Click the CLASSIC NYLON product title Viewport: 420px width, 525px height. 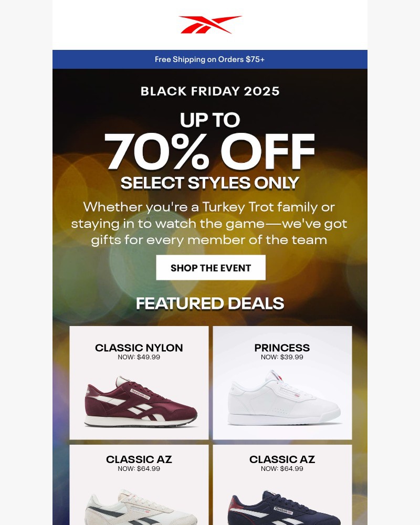[x=139, y=348]
